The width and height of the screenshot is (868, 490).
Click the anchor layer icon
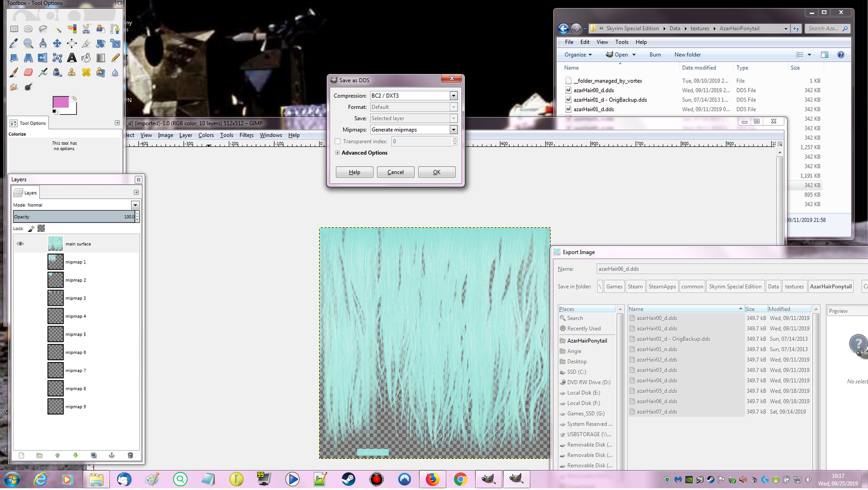(112, 455)
